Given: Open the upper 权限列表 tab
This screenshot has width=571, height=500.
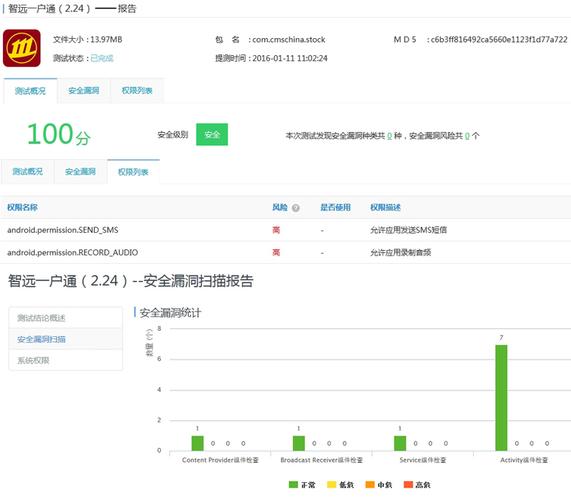Looking at the screenshot, I should click(137, 91).
